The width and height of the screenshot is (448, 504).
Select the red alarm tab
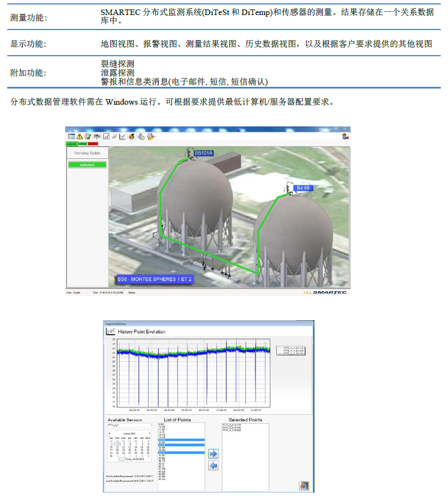(x=93, y=144)
